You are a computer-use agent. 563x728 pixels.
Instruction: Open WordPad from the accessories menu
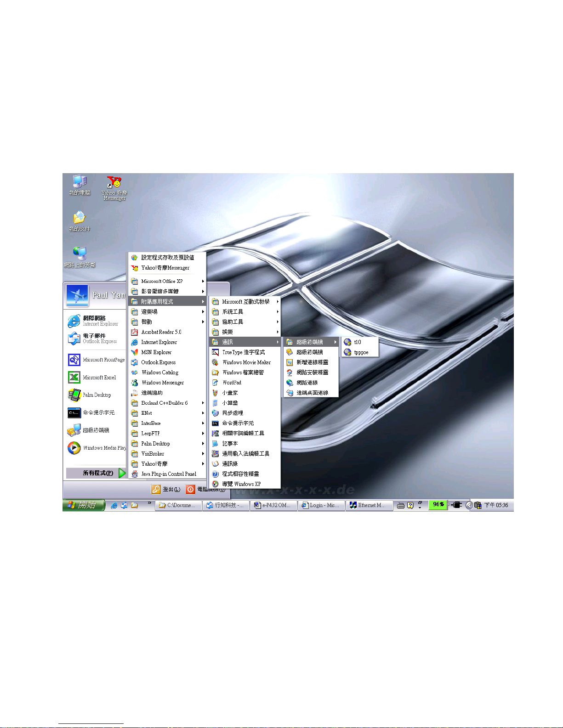(x=245, y=383)
